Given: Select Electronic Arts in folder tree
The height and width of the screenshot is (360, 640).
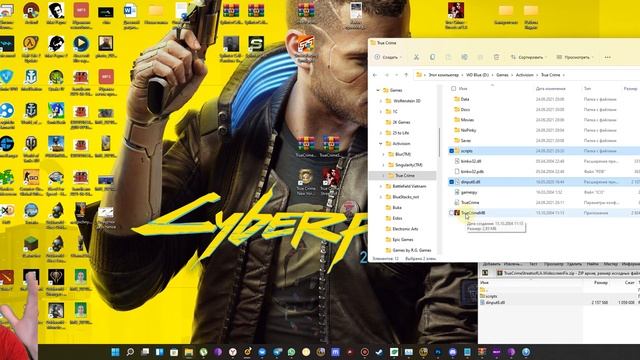Looking at the screenshot, I should tap(405, 229).
